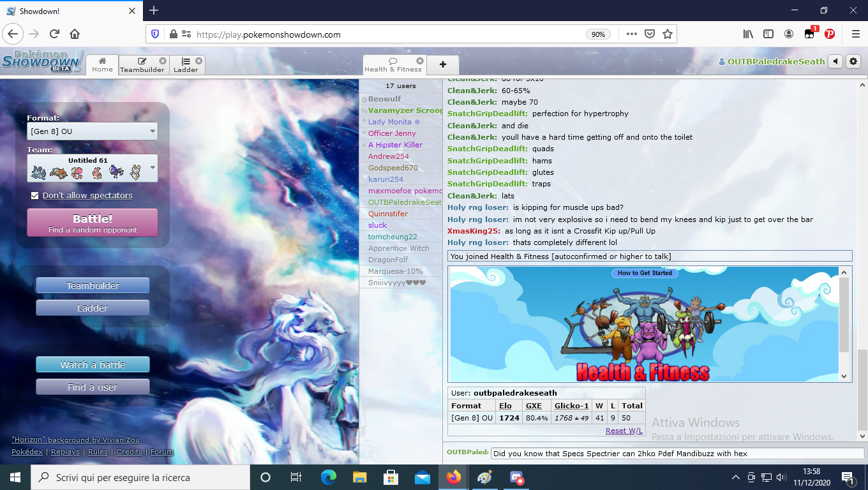Open the Format dropdown showing [Gen 8] OU
868x490 pixels.
[93, 131]
